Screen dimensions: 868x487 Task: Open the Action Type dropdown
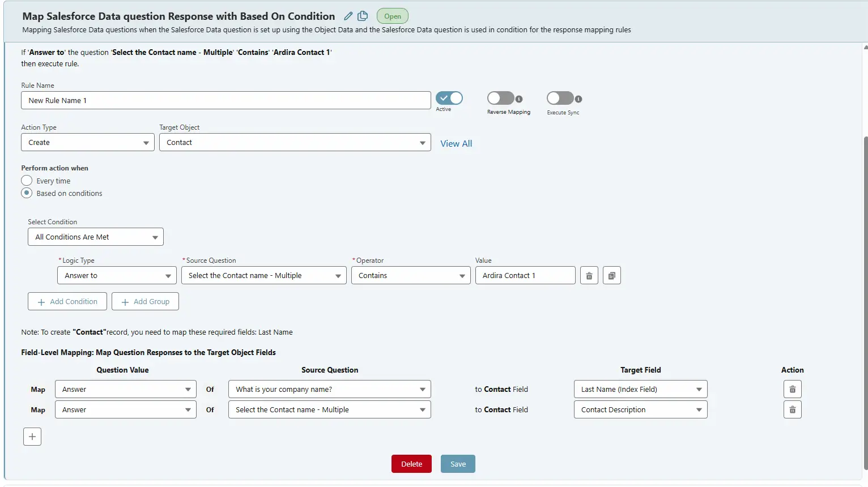coord(87,142)
